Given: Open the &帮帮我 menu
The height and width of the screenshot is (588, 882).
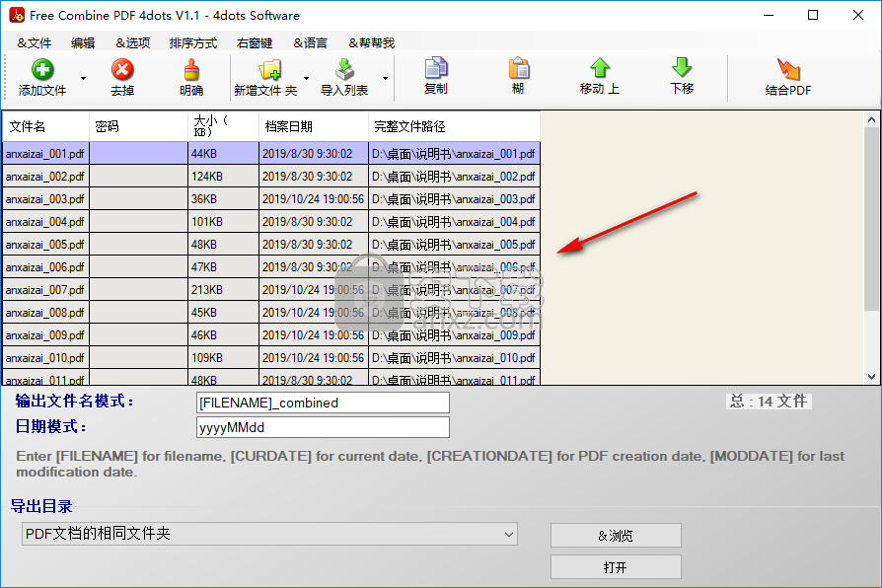Looking at the screenshot, I should (x=371, y=42).
